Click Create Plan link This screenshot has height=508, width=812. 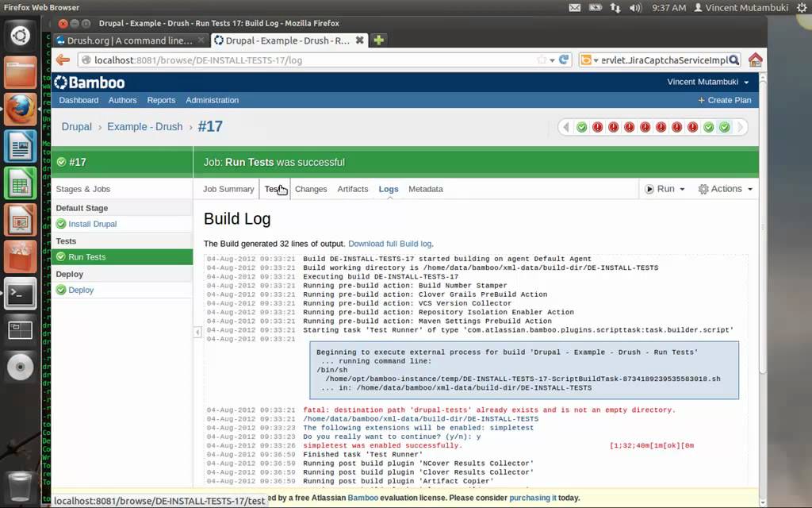click(725, 100)
